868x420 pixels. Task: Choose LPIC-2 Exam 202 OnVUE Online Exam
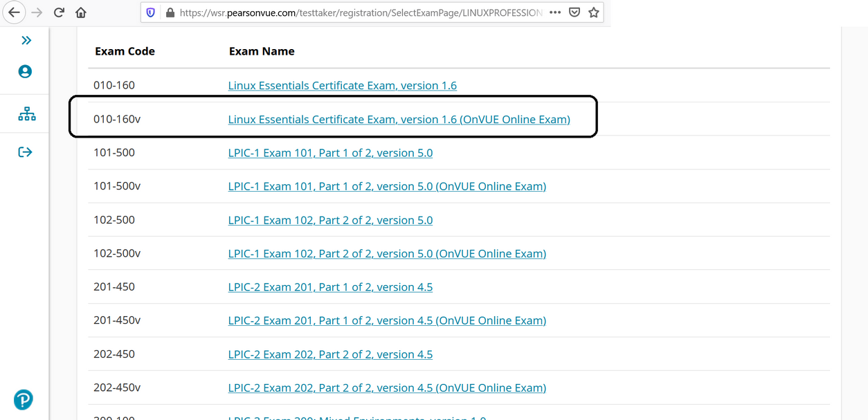click(x=387, y=387)
